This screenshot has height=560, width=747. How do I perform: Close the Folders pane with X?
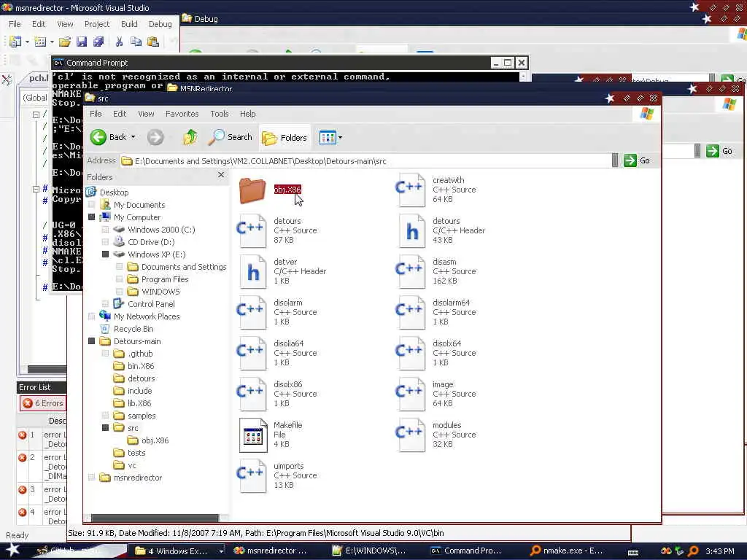(220, 175)
